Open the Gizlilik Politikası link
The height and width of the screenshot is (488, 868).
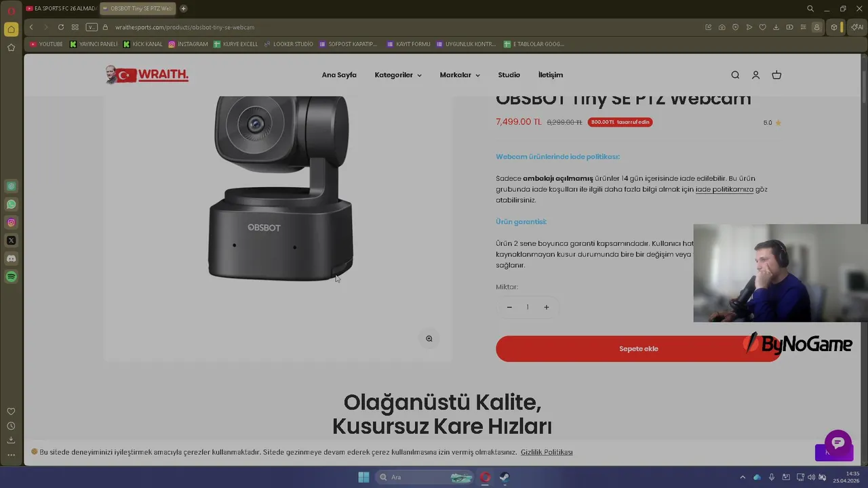coord(547,452)
